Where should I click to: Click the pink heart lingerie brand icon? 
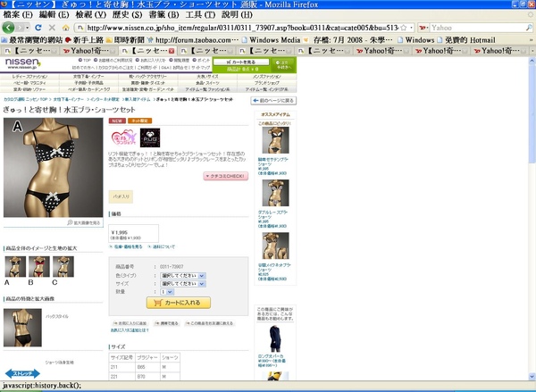point(124,138)
